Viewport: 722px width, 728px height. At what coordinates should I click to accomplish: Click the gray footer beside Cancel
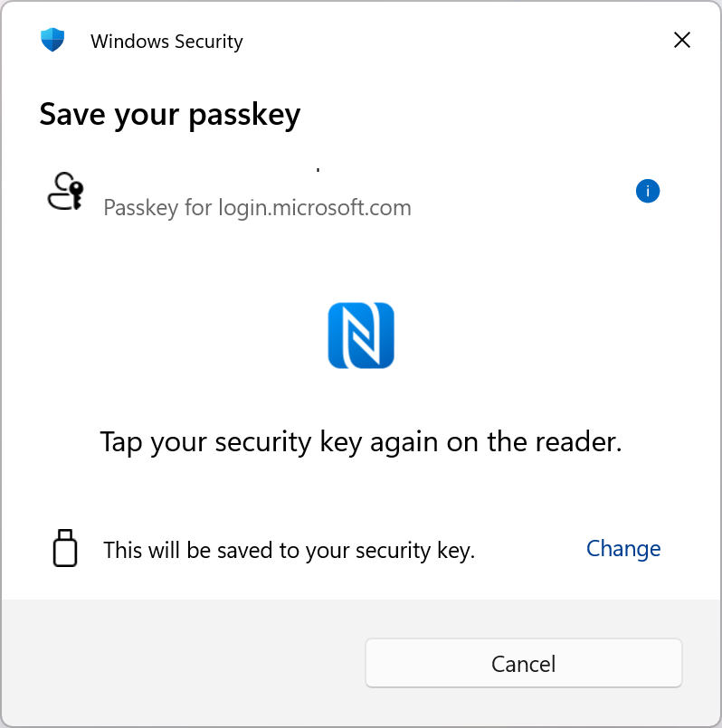tap(184, 663)
